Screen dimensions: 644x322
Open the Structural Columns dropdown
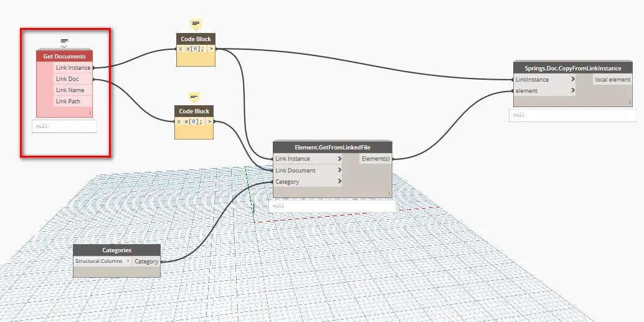[x=102, y=261]
